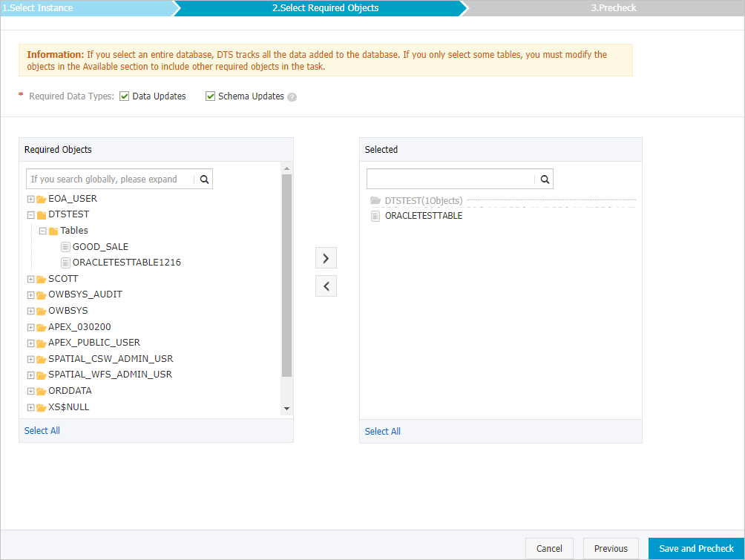Click the folder icon next to SCOTT
The width and height of the screenshot is (745, 560).
41,278
